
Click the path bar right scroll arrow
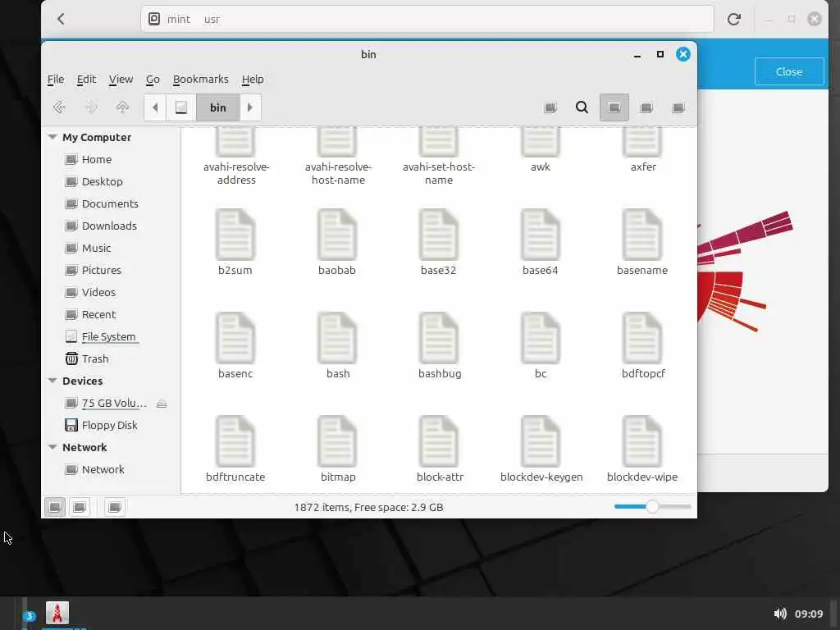(250, 107)
